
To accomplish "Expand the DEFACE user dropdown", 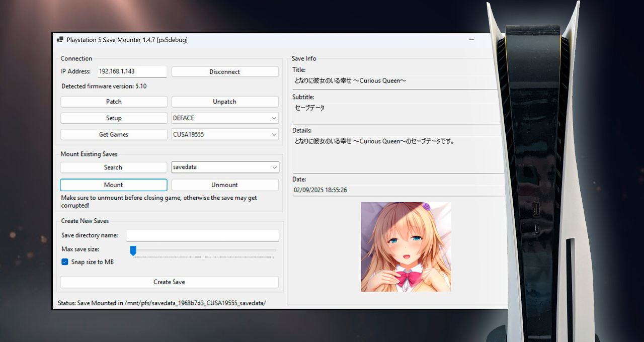I will [x=274, y=118].
